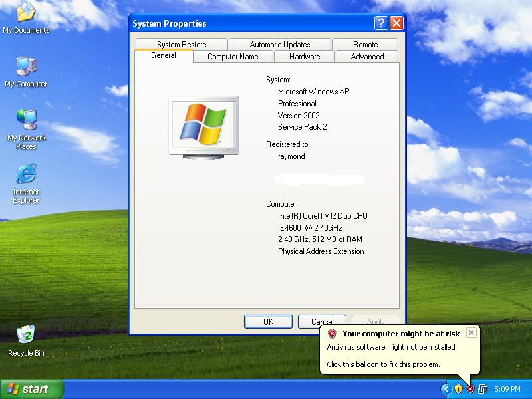Open the Advanced tab
Screen dimensions: 532x399
[366, 57]
